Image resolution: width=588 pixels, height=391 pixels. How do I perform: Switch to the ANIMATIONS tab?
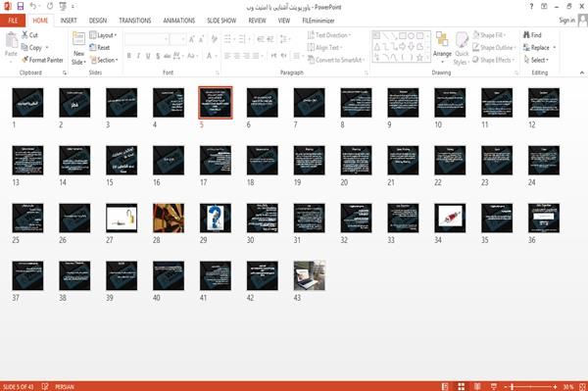coord(179,21)
